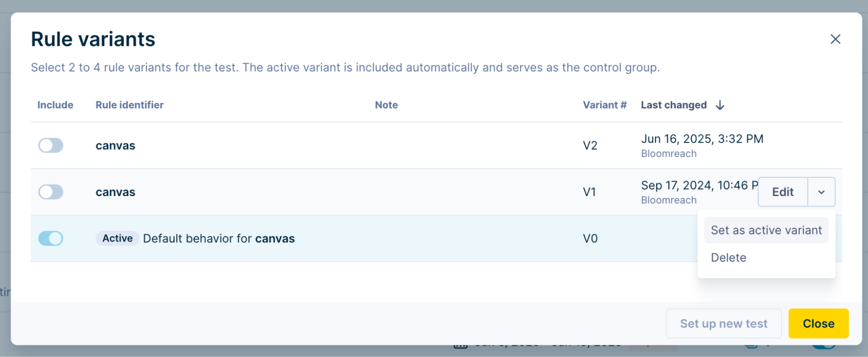Sort the table by Last changed column

673,105
